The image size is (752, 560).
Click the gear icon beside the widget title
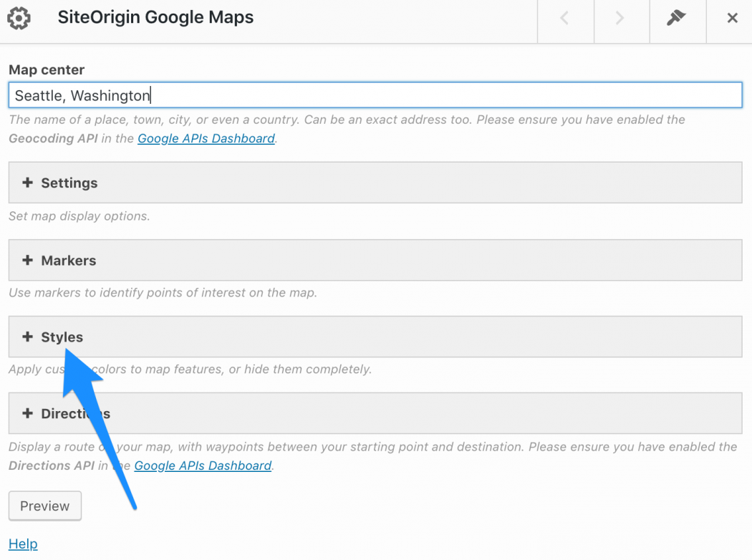(x=19, y=18)
